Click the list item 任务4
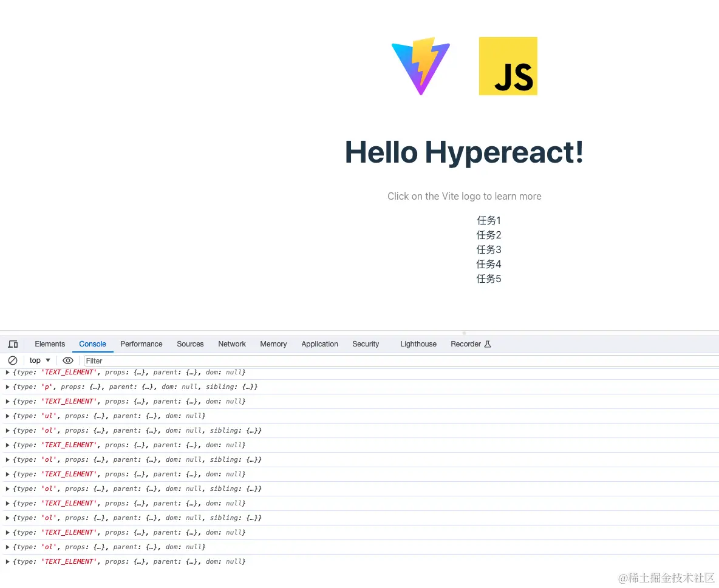 tap(489, 265)
